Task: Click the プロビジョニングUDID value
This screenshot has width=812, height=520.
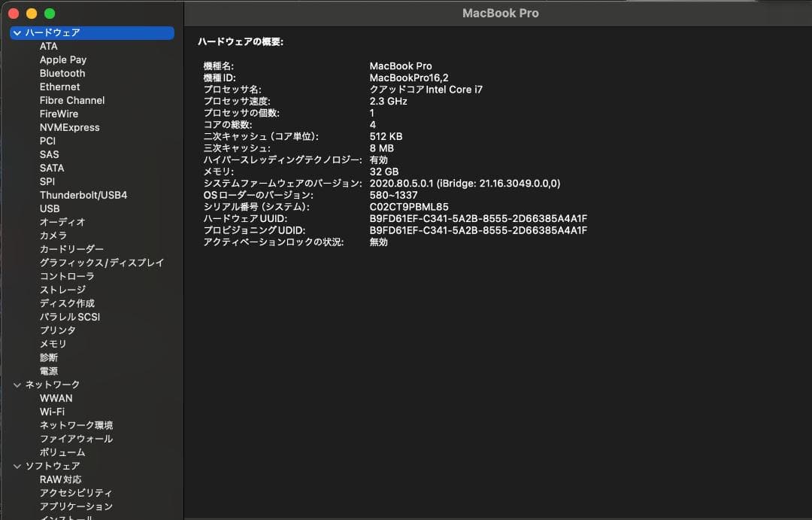Action: [478, 230]
